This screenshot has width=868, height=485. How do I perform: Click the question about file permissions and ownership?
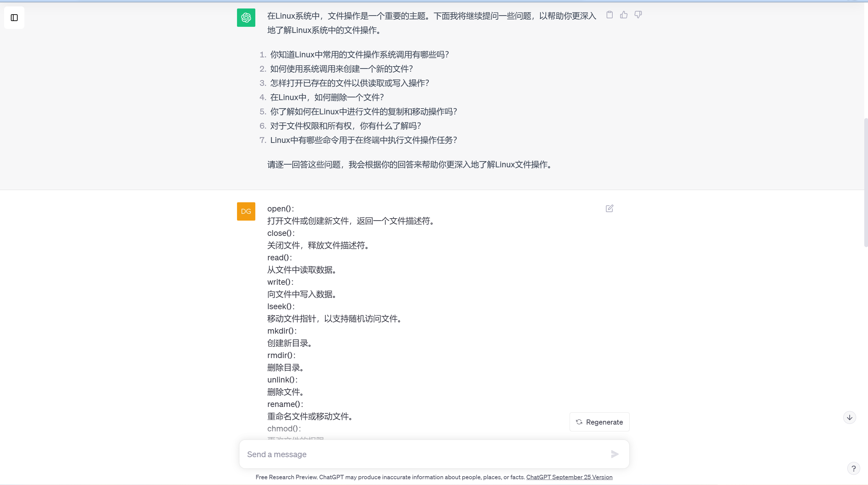pyautogui.click(x=346, y=126)
